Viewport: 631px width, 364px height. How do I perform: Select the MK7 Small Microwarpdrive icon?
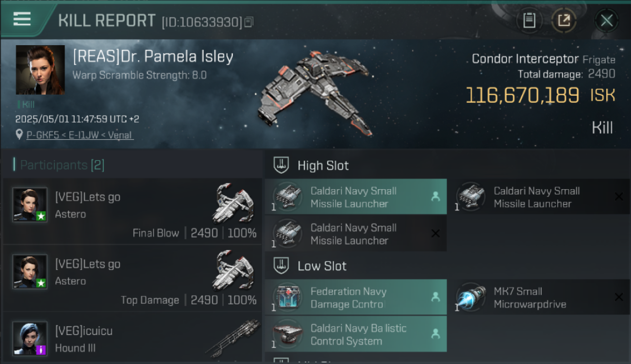point(470,298)
